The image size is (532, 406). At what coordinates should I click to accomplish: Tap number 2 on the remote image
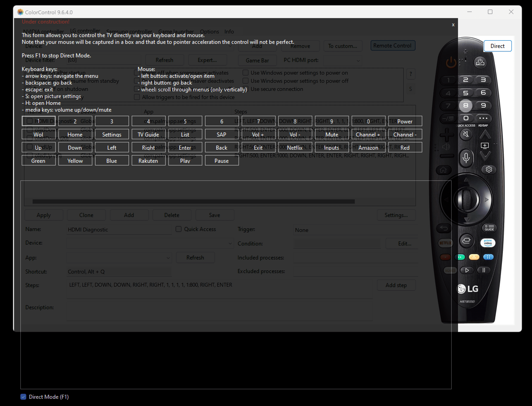465,80
